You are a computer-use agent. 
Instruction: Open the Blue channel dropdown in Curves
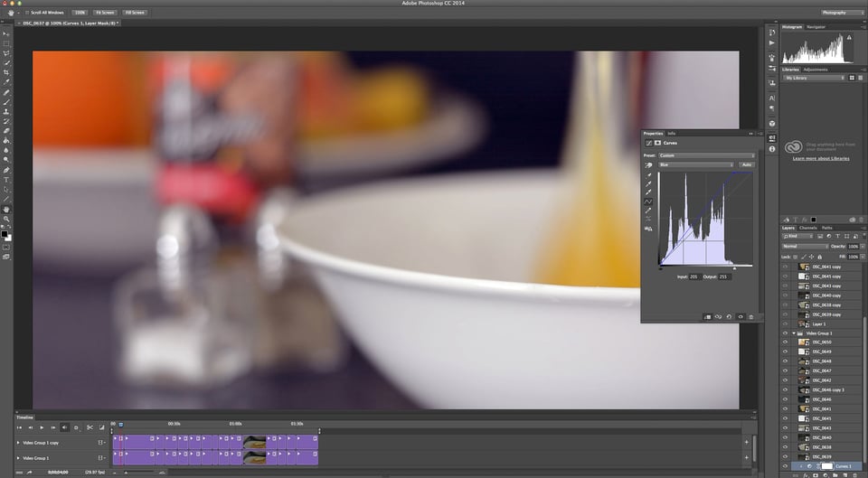coord(696,164)
